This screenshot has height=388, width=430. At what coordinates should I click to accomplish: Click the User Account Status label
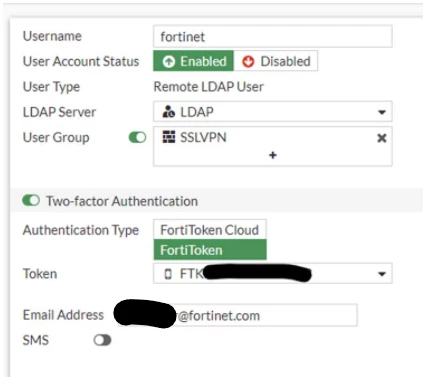pyautogui.click(x=81, y=62)
